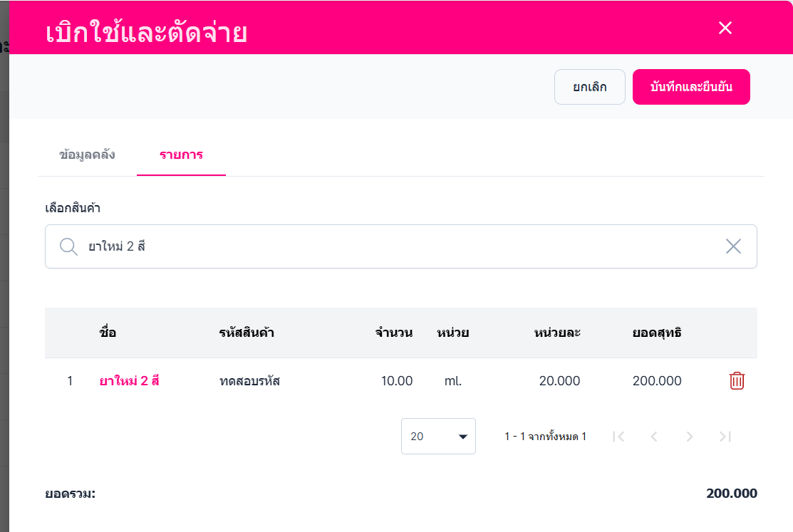793x532 pixels.
Task: Click the unit price 20.000
Action: click(x=560, y=381)
